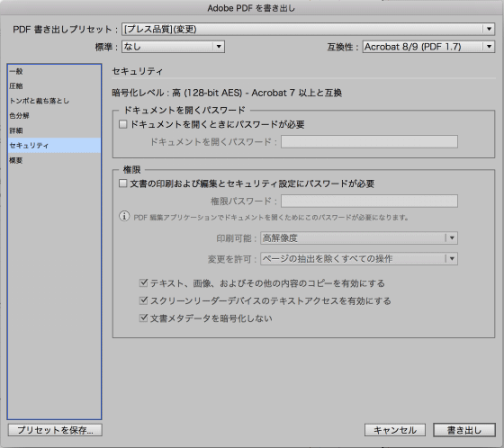The height and width of the screenshot is (448, 504).
Task: Click the info icon beside PDF編集アプリケーション note
Action: [x=124, y=216]
